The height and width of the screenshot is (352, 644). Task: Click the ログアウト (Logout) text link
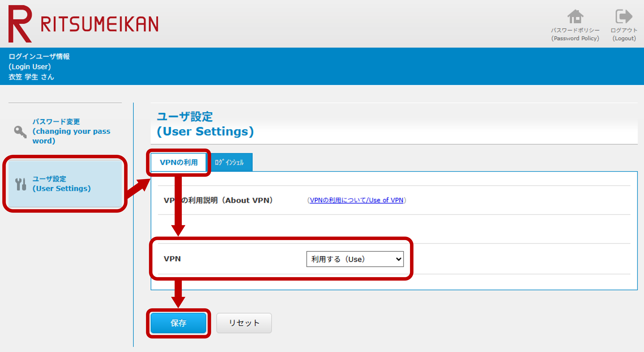(624, 34)
